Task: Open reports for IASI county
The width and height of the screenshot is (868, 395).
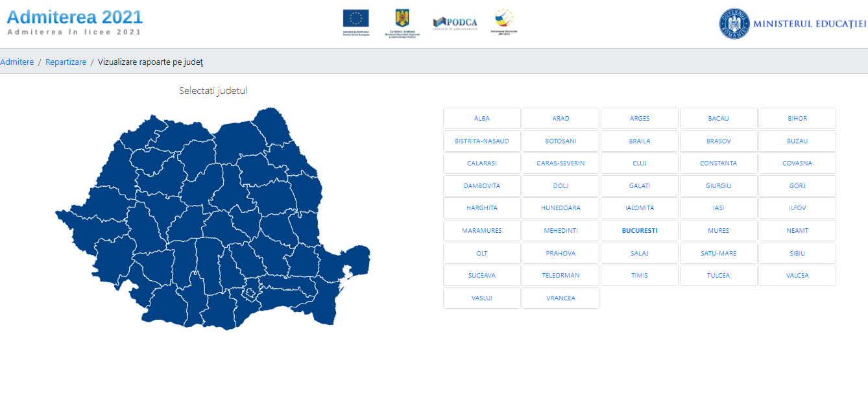Action: (718, 208)
